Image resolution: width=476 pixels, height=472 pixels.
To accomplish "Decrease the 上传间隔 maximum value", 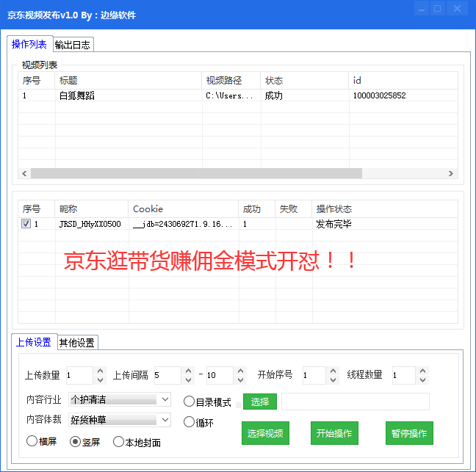I will 240,380.
